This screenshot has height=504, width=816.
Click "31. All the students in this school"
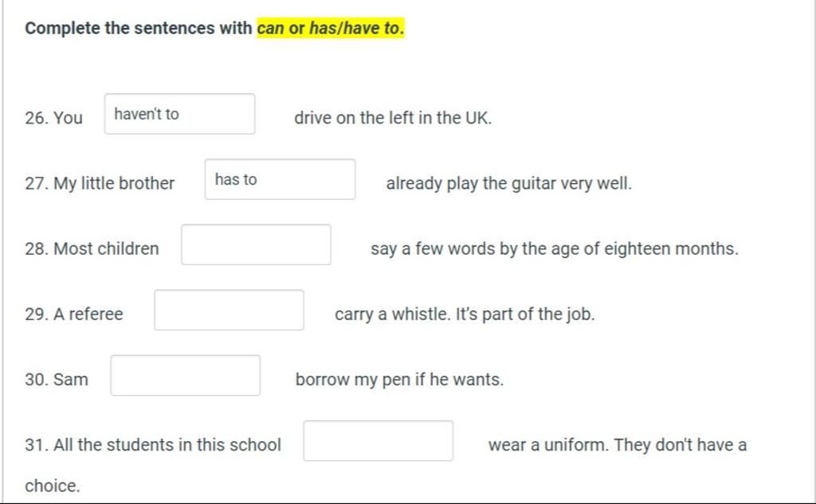(153, 444)
